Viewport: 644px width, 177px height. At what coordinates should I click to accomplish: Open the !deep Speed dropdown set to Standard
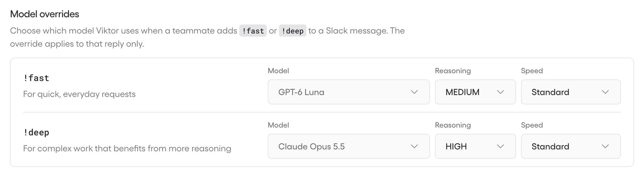coord(571,146)
